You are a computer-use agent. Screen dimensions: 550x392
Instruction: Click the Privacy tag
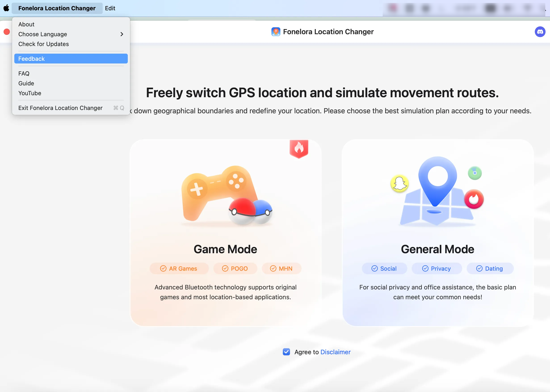pyautogui.click(x=437, y=268)
